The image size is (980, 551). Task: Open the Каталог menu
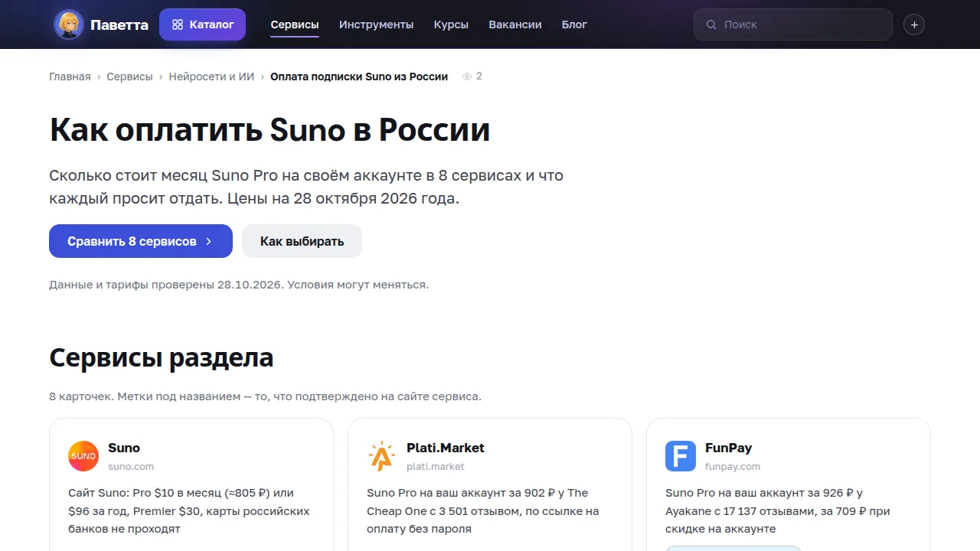[x=202, y=24]
